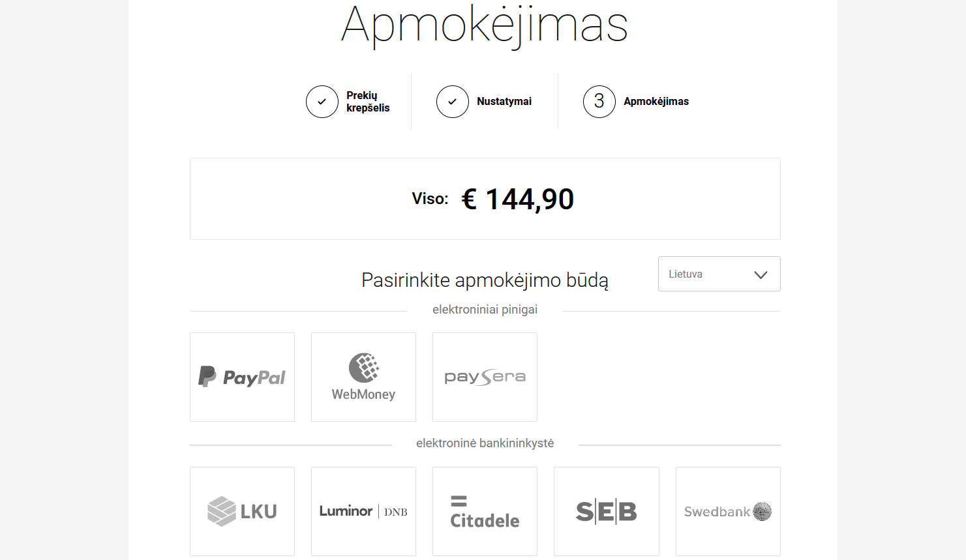Choose Swedbank online banking
Screen dimensions: 966x560
[x=728, y=511]
